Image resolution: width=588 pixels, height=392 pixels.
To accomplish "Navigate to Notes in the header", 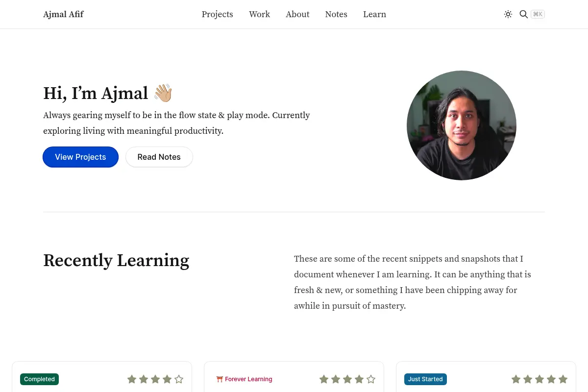I will [336, 14].
